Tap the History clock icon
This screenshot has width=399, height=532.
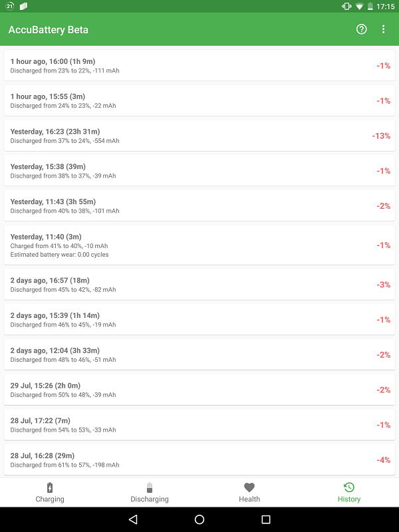pos(349,487)
